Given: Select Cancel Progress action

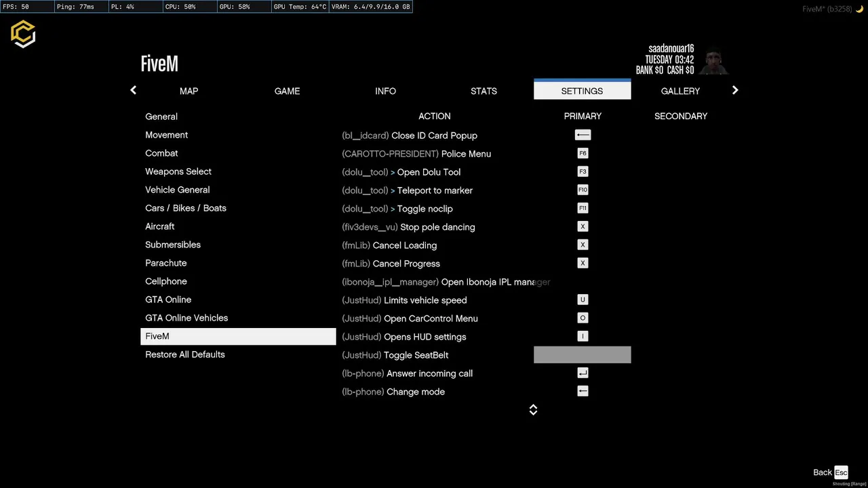Looking at the screenshot, I should coord(391,264).
